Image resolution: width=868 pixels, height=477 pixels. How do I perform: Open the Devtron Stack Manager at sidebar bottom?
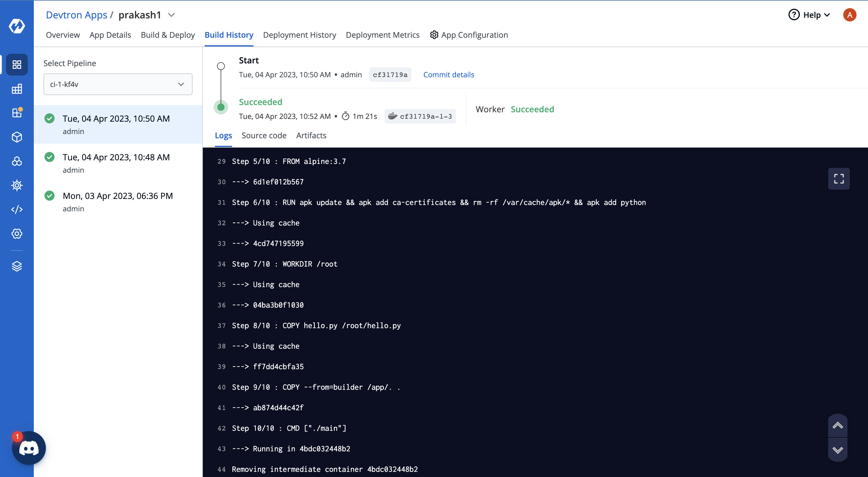pos(17,266)
